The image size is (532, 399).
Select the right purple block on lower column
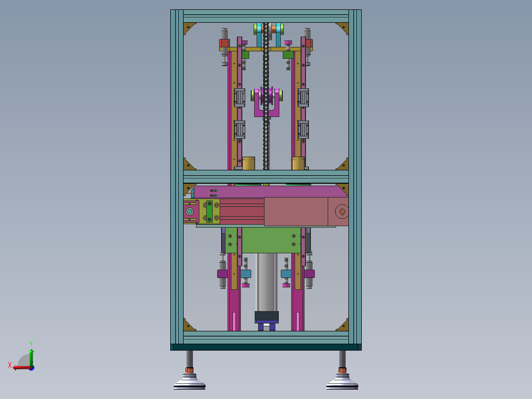coord(309,274)
